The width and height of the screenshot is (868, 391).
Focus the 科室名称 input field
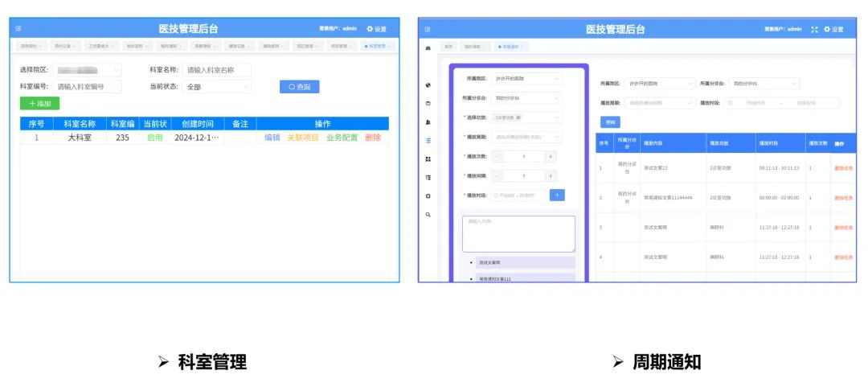click(x=216, y=70)
